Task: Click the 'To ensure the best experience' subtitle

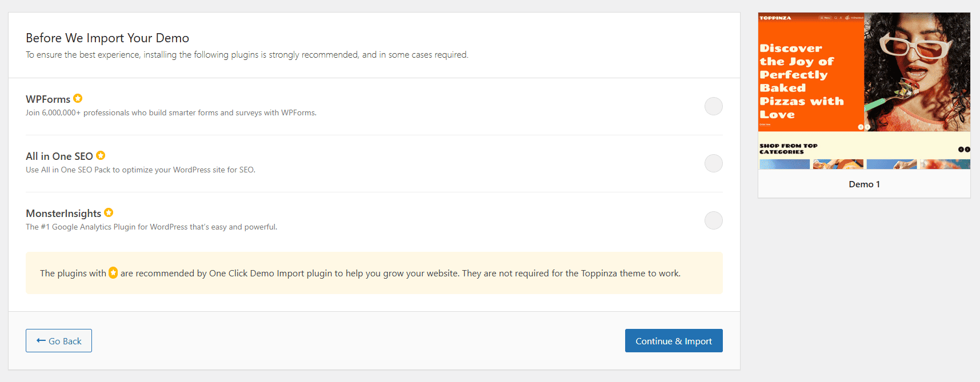Action: click(x=247, y=55)
